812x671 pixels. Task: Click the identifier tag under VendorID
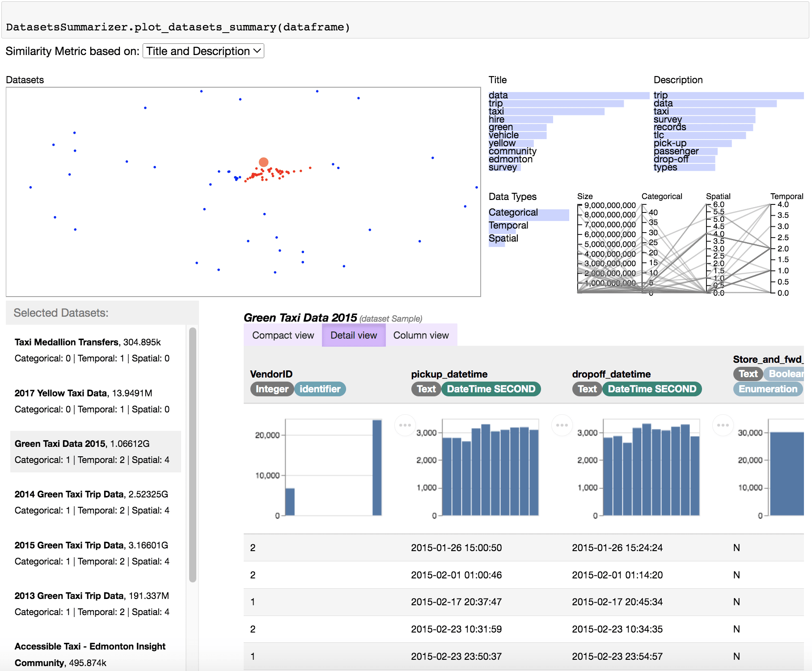(320, 389)
